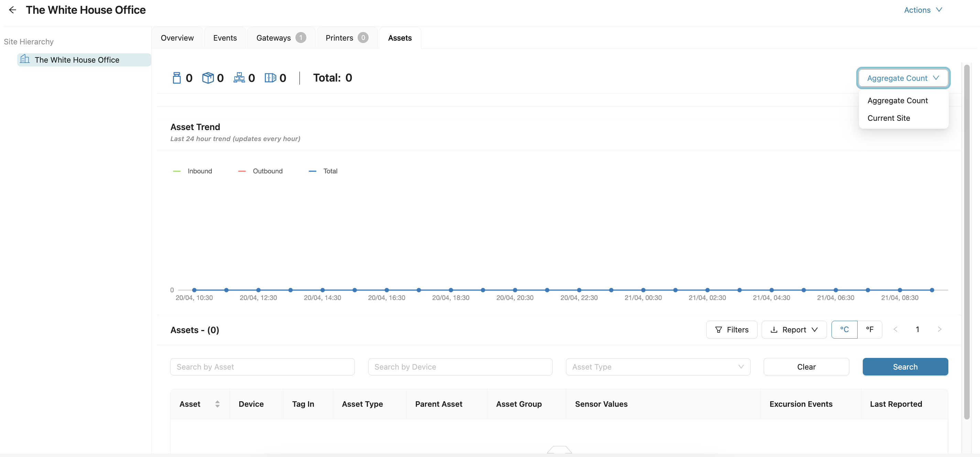Open the Filters button
Image resolution: width=980 pixels, height=457 pixels.
pos(732,330)
